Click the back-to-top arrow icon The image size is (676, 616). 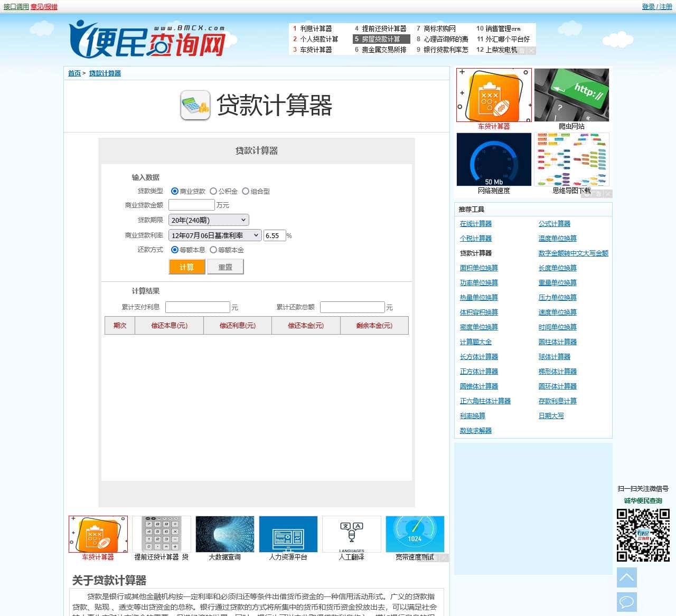[627, 577]
